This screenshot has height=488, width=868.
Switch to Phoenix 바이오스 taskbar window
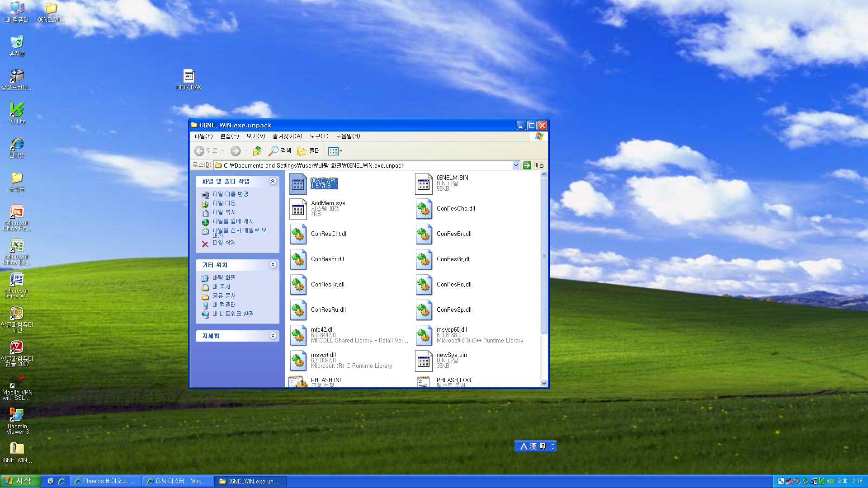point(106,481)
